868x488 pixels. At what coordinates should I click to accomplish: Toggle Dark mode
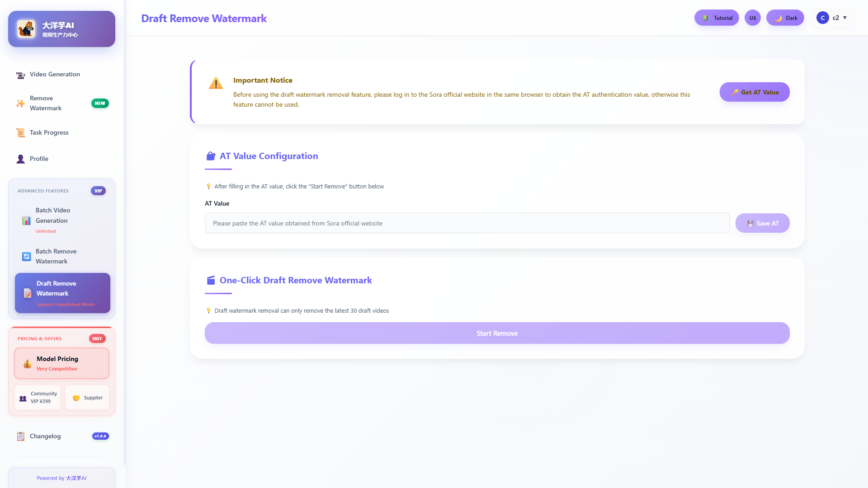pyautogui.click(x=785, y=18)
